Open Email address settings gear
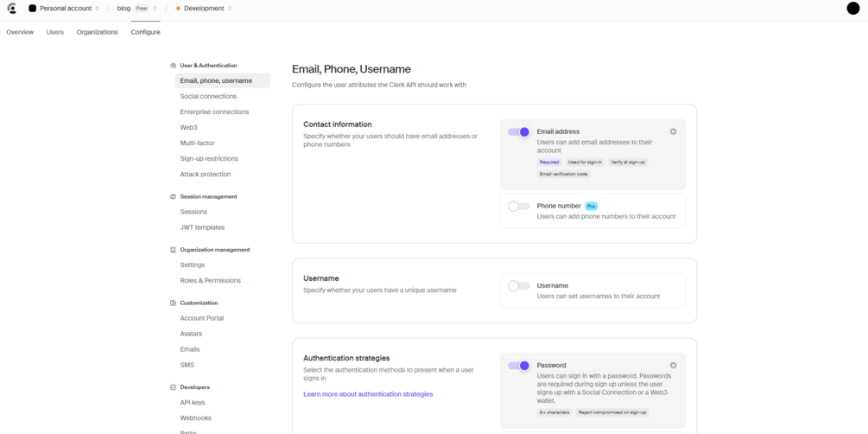Image resolution: width=868 pixels, height=434 pixels. pyautogui.click(x=673, y=131)
